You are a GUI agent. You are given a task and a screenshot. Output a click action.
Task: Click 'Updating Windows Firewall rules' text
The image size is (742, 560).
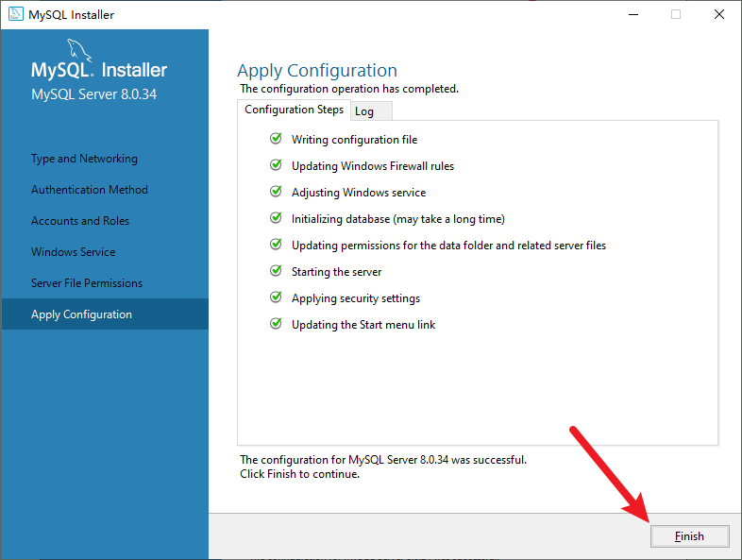click(x=373, y=166)
